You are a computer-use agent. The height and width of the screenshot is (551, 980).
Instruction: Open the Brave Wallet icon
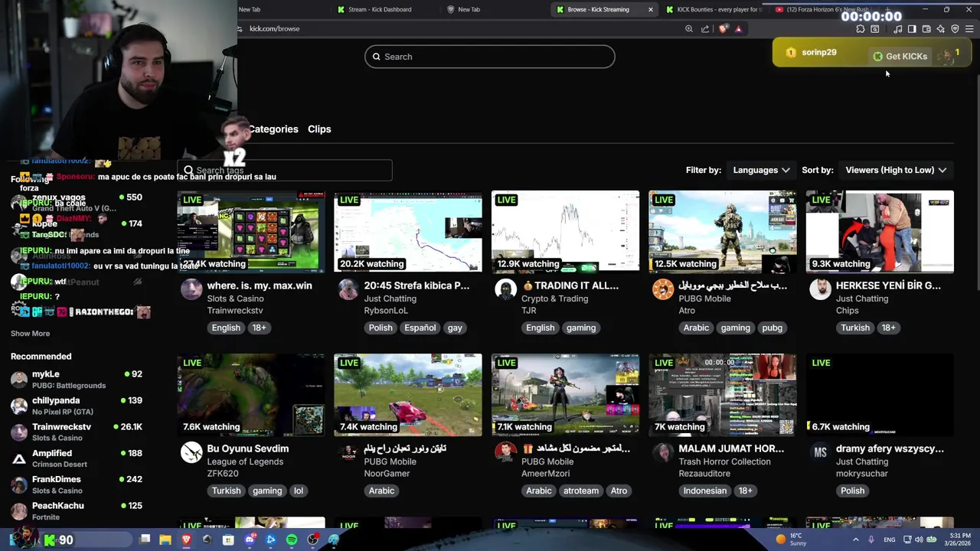coord(926,29)
